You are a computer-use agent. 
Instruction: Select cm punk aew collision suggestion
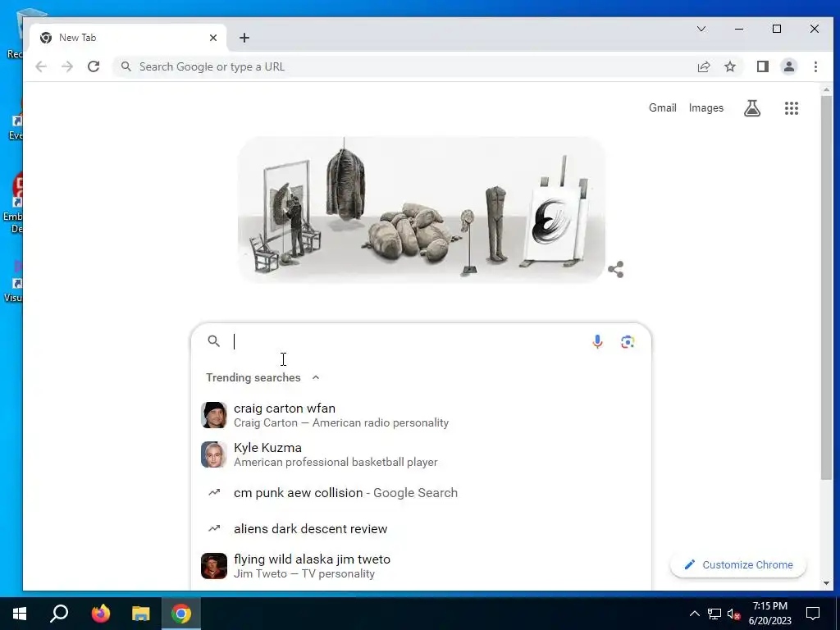pos(421,493)
